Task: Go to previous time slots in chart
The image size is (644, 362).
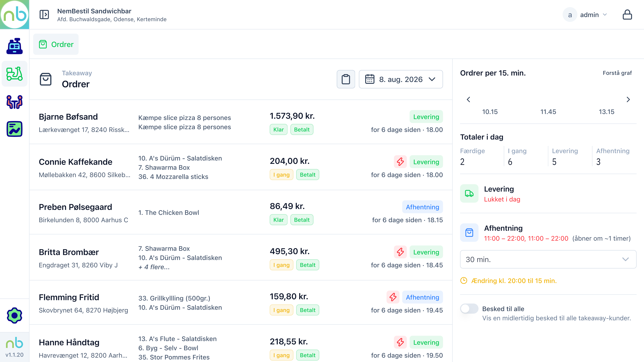Action: point(468,99)
